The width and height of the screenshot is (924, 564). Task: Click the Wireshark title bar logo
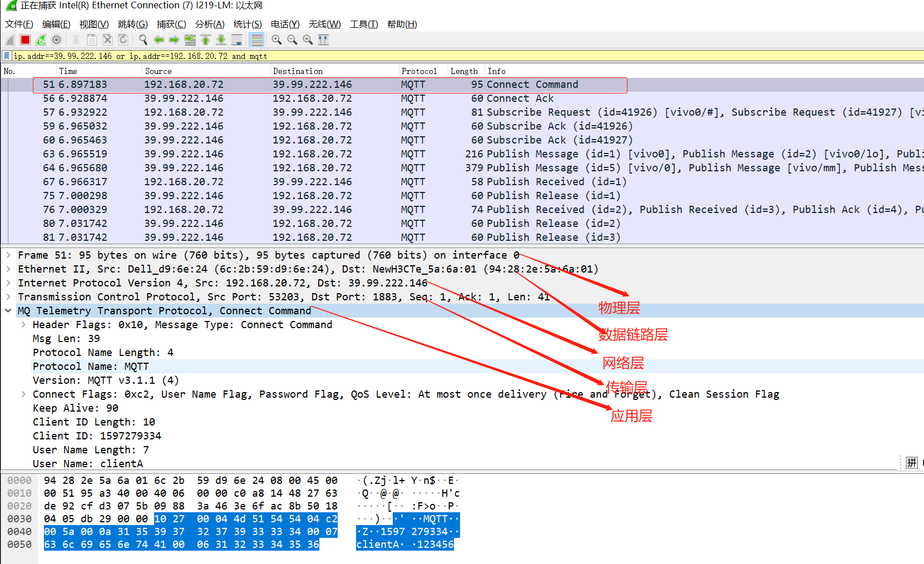pos(11,6)
